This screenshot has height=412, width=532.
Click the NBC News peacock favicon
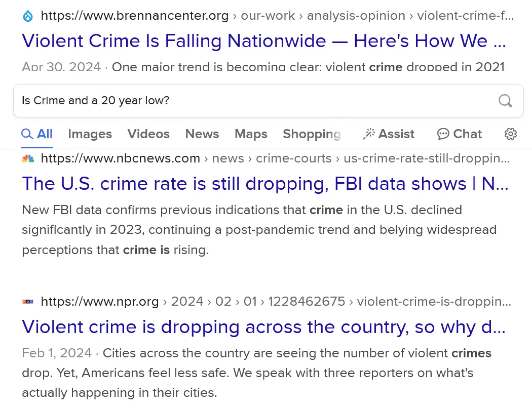(28, 159)
